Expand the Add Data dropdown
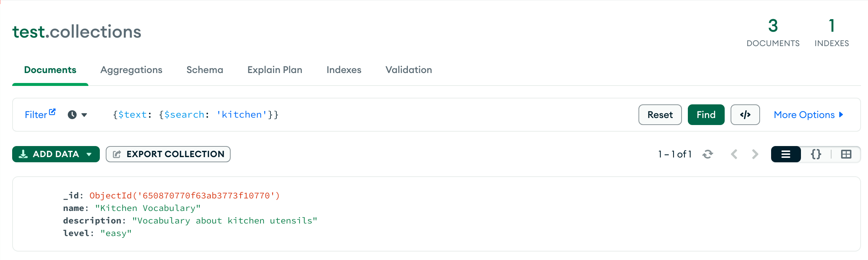Viewport: 868px width, 260px height. [88, 154]
